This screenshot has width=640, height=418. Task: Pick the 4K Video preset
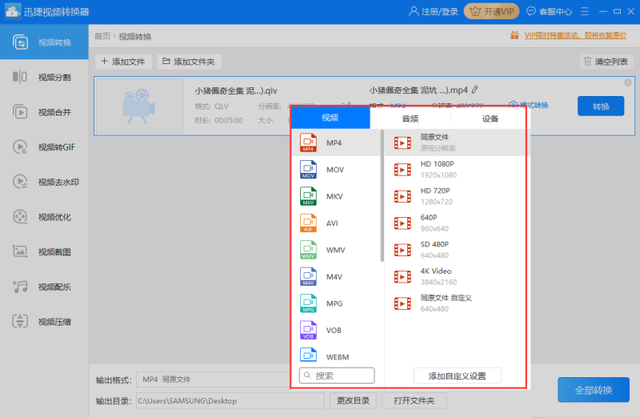pos(436,276)
